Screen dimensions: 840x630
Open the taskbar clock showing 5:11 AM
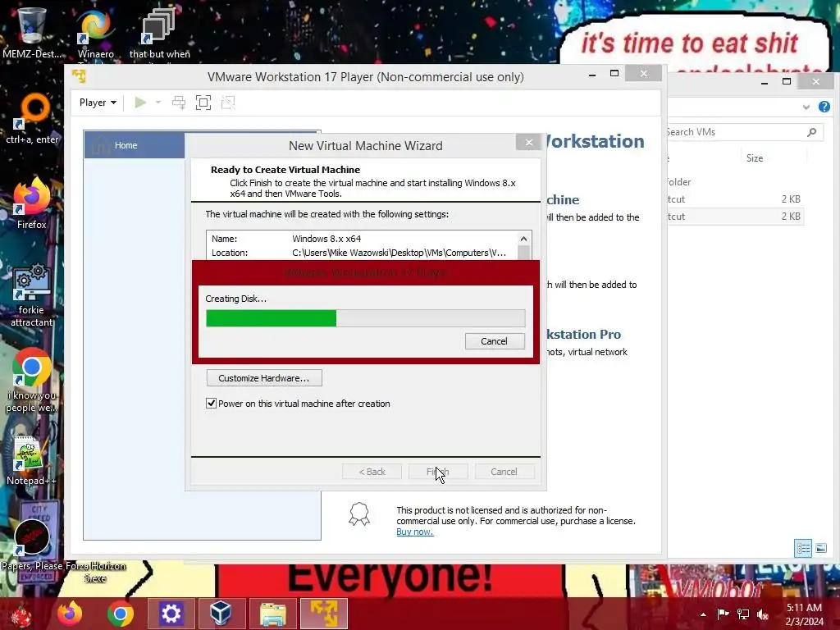[x=804, y=614]
